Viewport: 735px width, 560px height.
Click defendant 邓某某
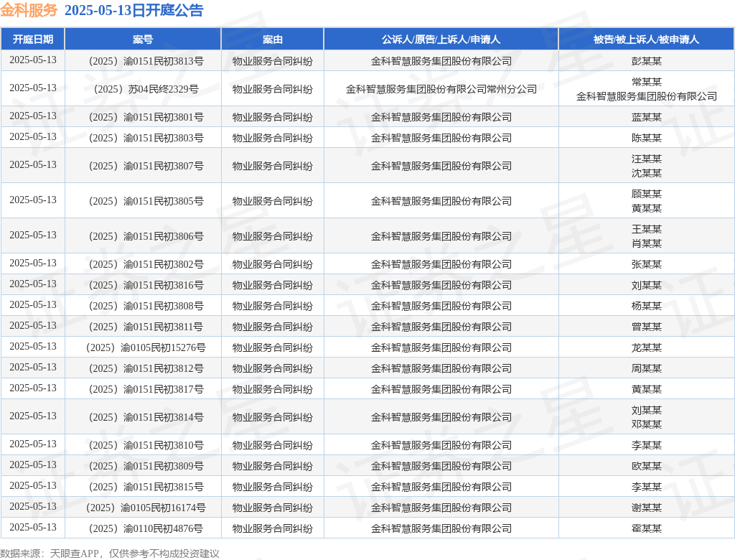(647, 424)
